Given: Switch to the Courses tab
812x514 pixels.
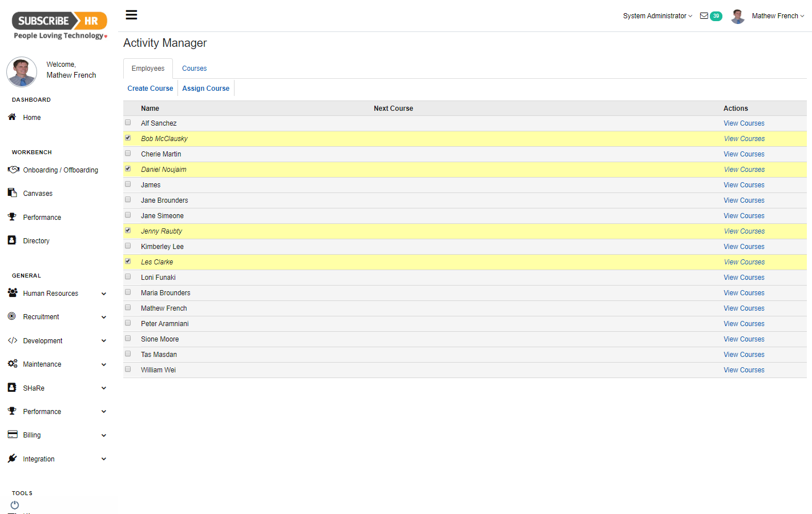Looking at the screenshot, I should (x=194, y=69).
